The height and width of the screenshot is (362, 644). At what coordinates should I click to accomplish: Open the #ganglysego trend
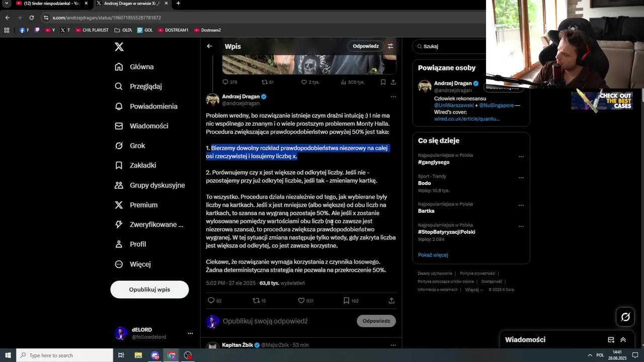[x=434, y=162]
